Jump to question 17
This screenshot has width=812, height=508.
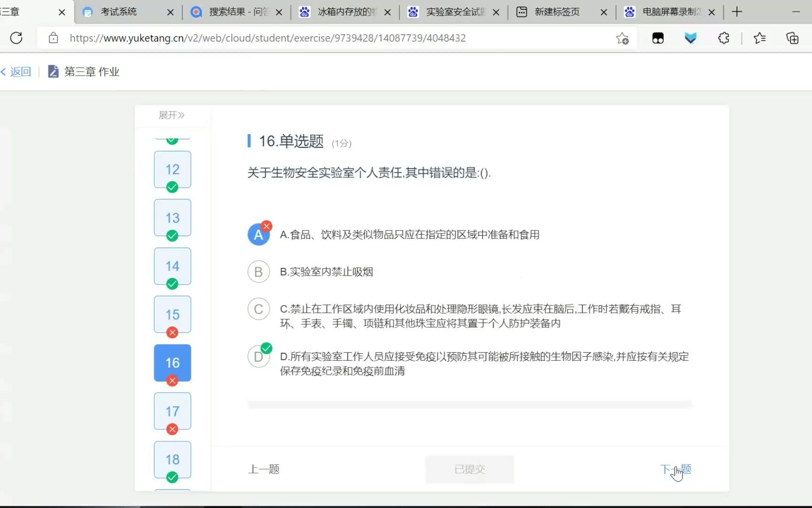pos(172,411)
